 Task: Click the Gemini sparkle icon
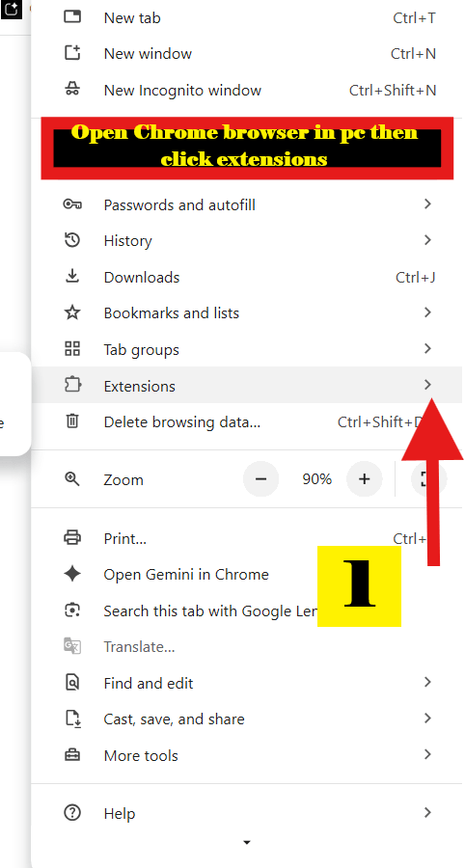pos(72,574)
